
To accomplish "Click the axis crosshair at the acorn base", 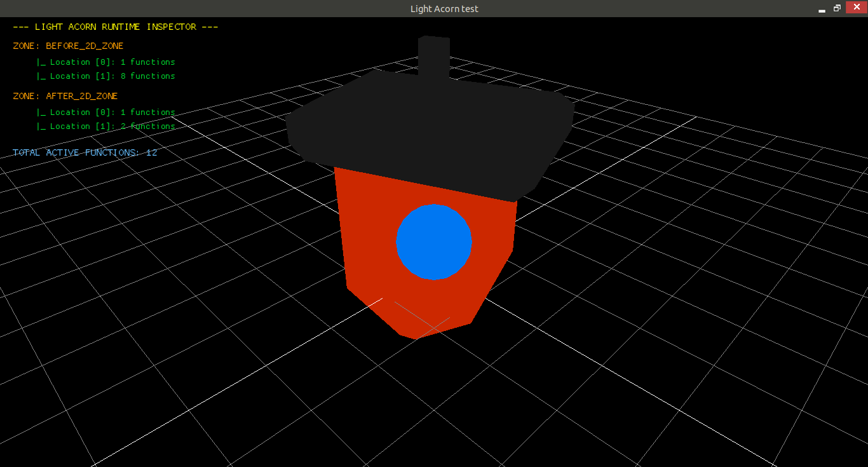I will click(422, 316).
